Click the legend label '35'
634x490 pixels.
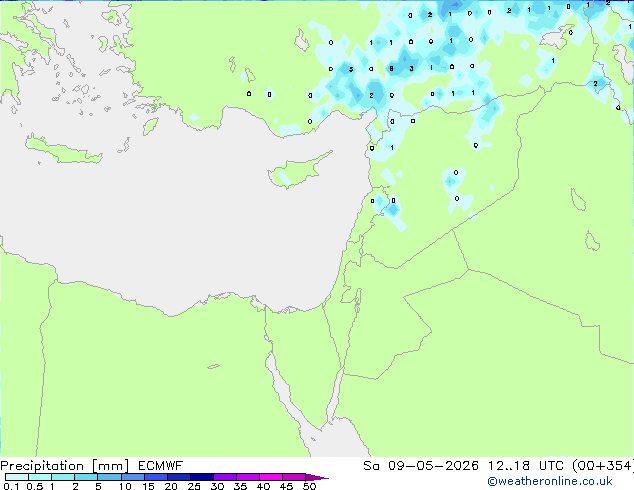coord(240,486)
